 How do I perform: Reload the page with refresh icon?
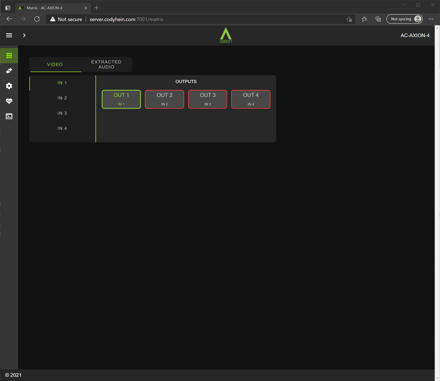(37, 19)
